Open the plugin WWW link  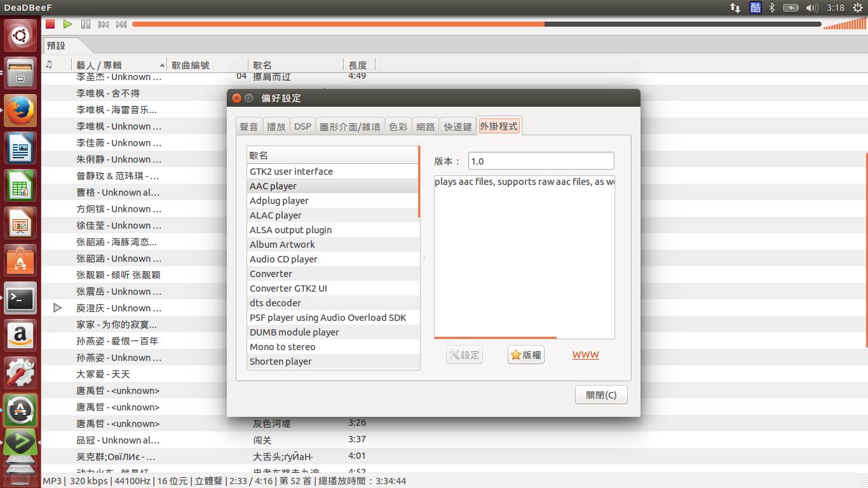(586, 355)
